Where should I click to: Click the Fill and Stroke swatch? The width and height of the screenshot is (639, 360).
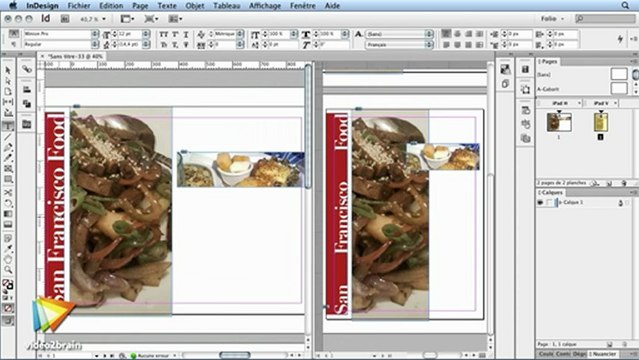pos(8,284)
